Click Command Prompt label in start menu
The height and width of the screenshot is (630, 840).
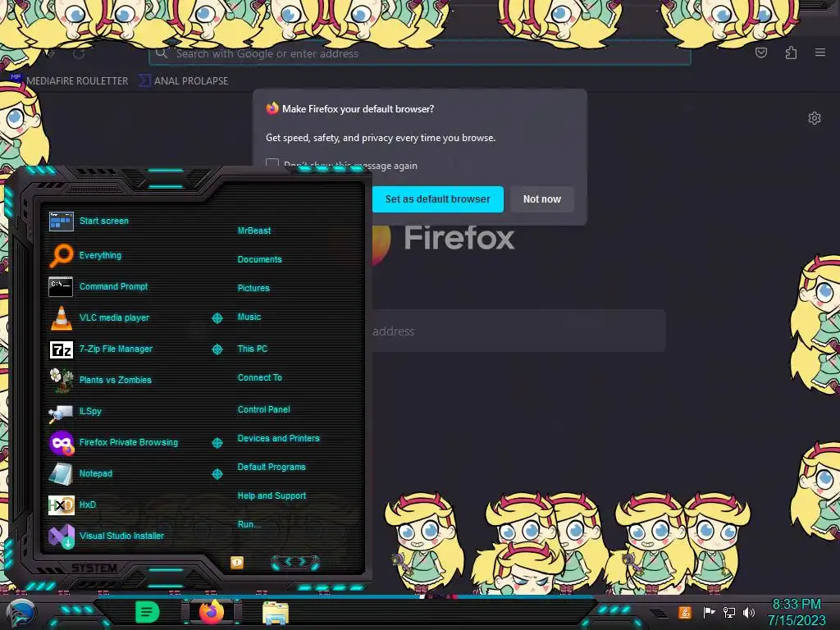pos(113,286)
